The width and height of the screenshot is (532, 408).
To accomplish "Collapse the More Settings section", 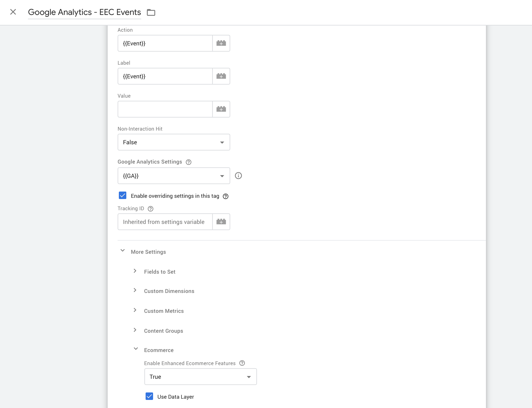I will pyautogui.click(x=123, y=251).
